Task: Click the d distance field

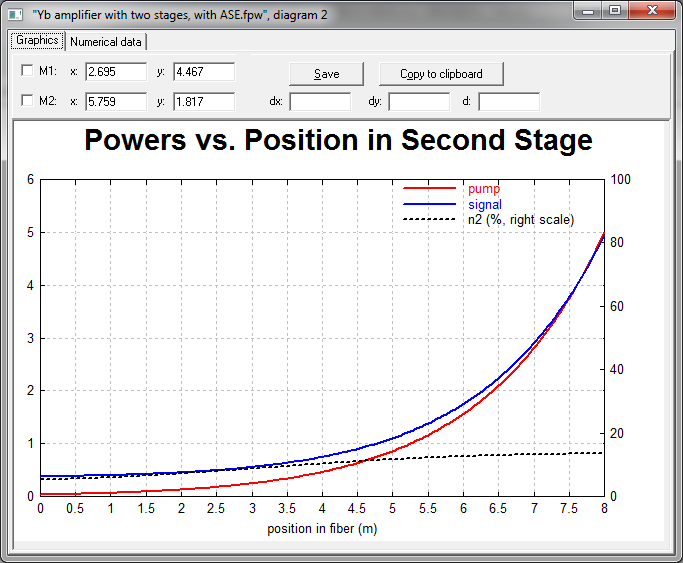Action: 508,101
